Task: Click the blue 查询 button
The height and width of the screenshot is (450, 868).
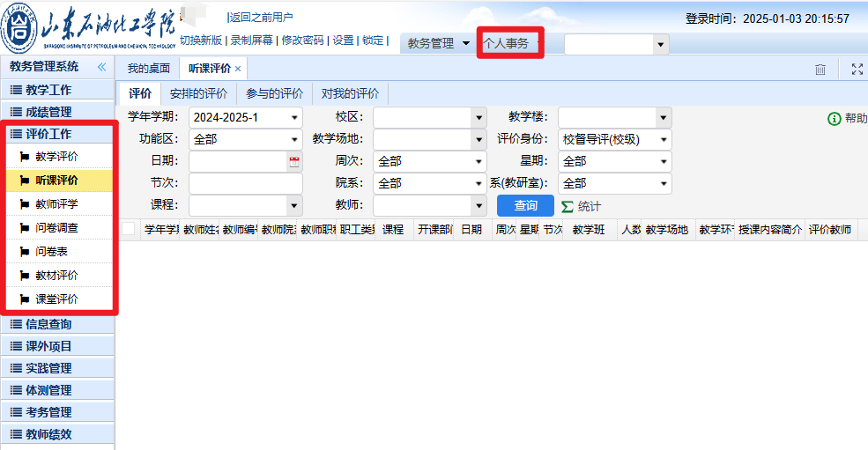Action: point(525,205)
